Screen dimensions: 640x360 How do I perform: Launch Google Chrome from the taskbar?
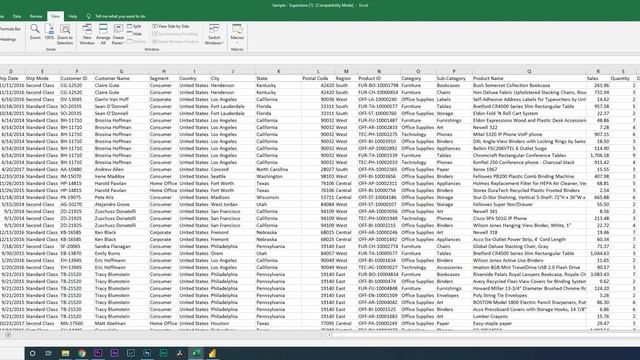[x=82, y=353]
